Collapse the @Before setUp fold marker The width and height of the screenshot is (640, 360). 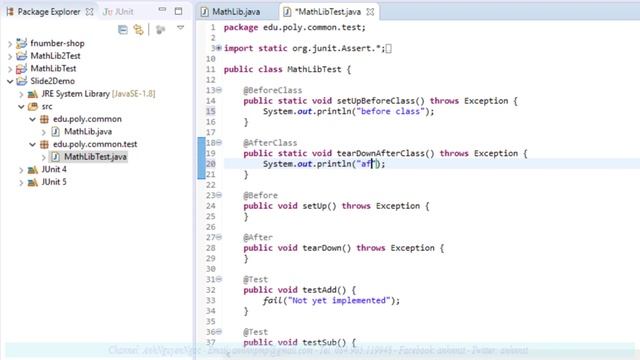[219, 195]
